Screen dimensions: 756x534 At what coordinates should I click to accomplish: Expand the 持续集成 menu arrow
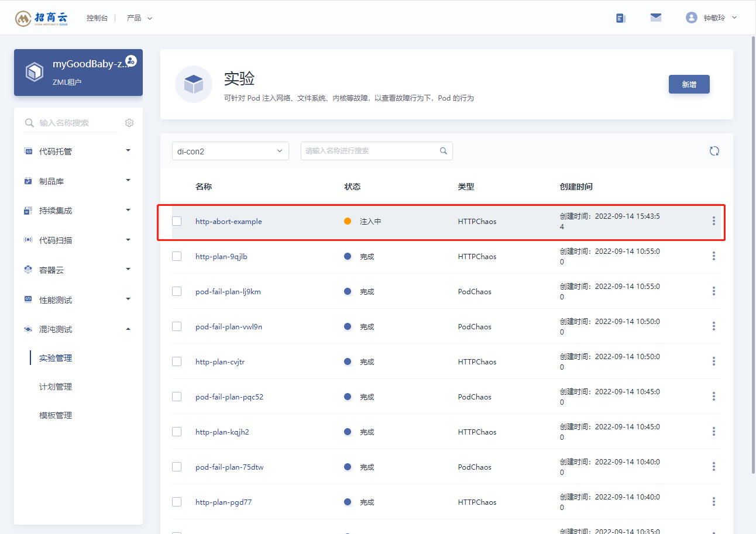click(128, 209)
